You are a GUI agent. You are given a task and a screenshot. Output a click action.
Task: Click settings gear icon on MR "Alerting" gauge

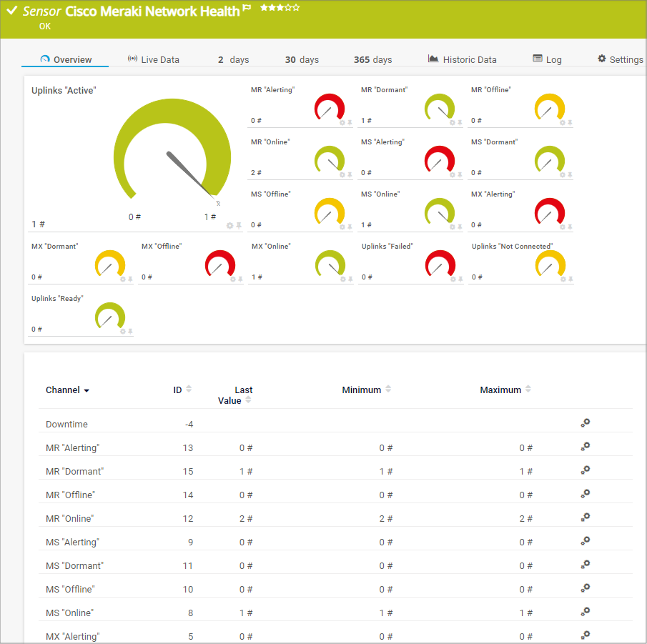pos(342,123)
